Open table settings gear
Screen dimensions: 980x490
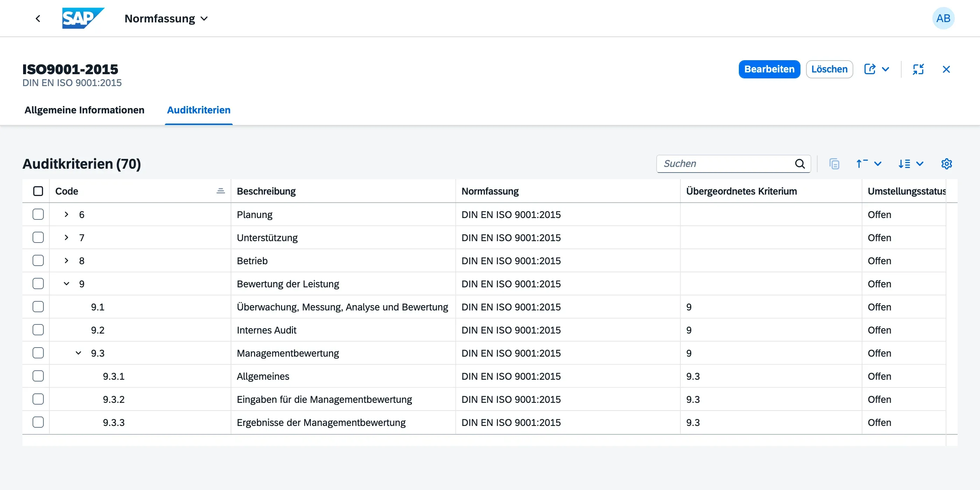click(946, 163)
